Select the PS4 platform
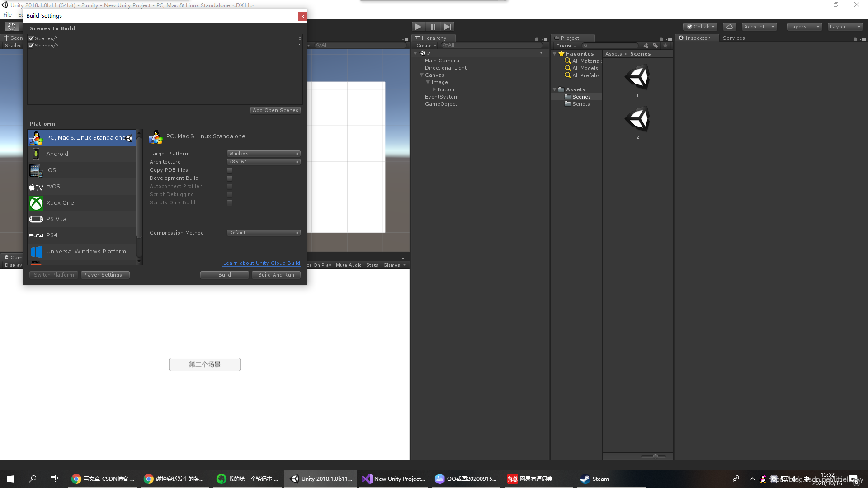 82,235
